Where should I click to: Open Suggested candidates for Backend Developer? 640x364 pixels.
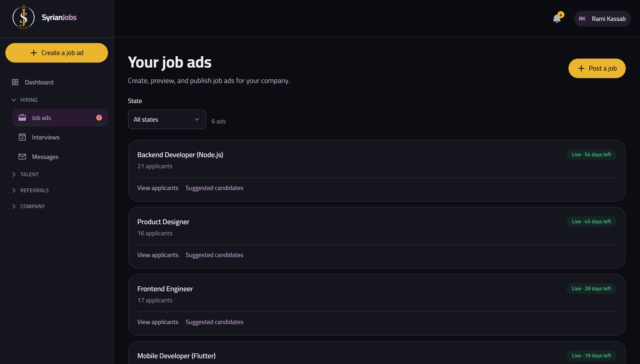point(214,188)
